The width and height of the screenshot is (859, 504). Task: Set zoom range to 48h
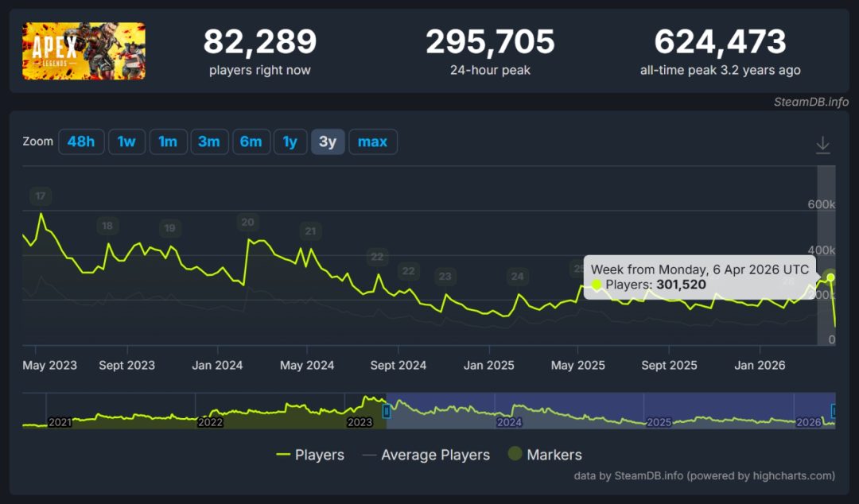point(81,142)
